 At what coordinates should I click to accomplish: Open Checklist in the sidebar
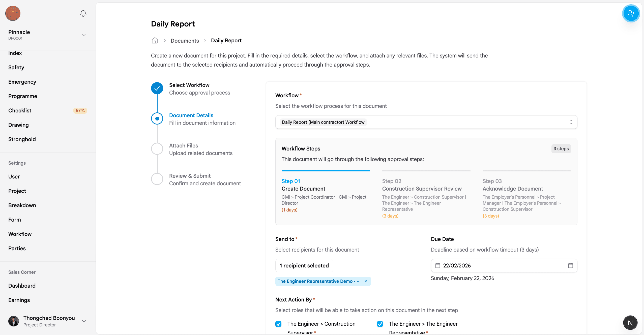[x=20, y=111]
